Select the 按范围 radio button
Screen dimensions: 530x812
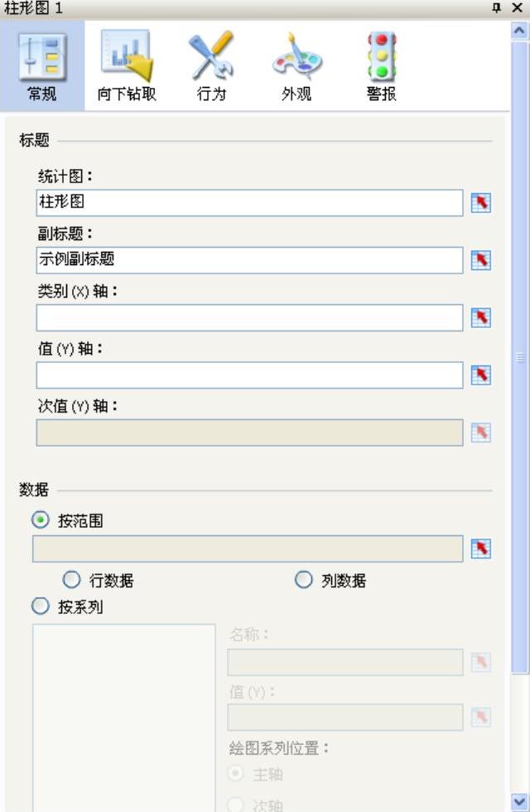point(40,520)
